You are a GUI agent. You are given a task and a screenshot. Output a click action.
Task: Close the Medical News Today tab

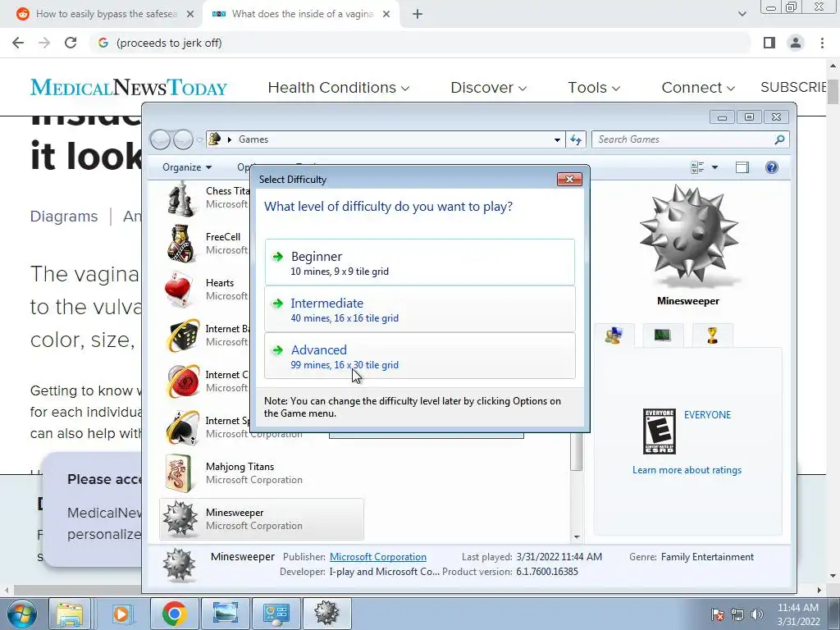(386, 15)
